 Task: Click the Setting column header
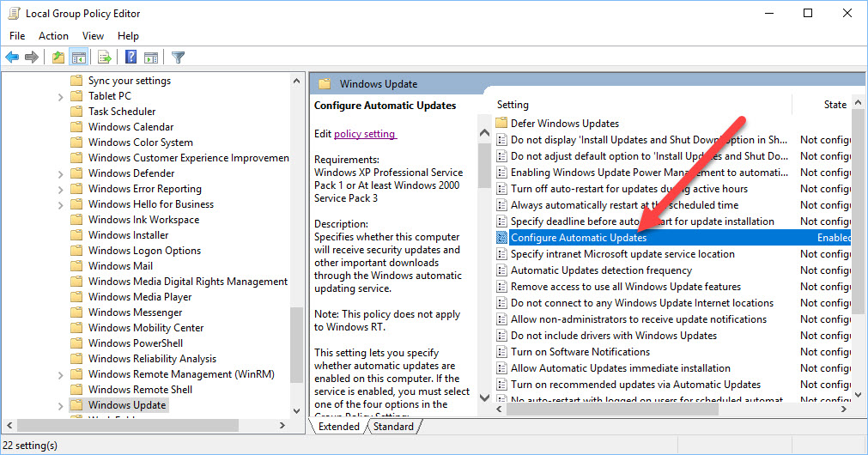point(513,105)
